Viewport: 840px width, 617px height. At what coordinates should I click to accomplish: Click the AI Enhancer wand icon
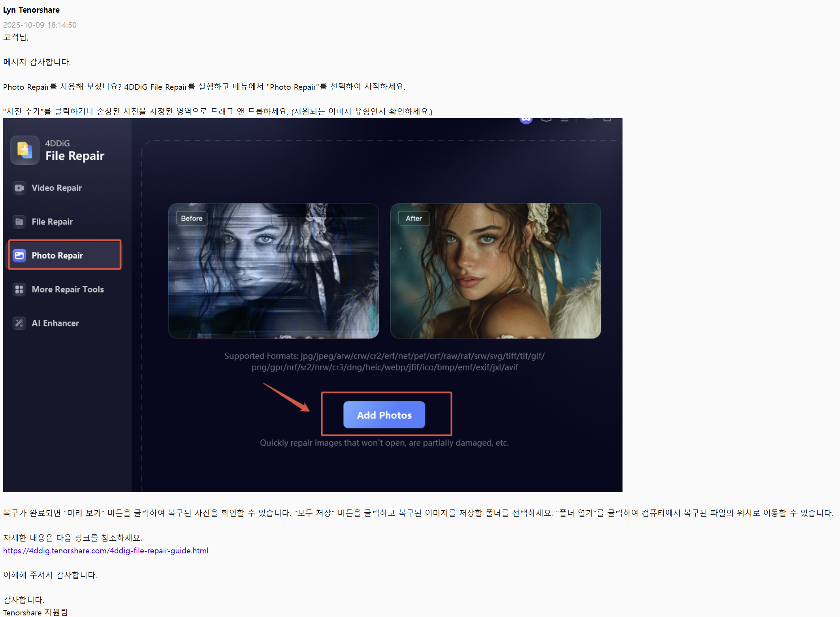tap(19, 323)
